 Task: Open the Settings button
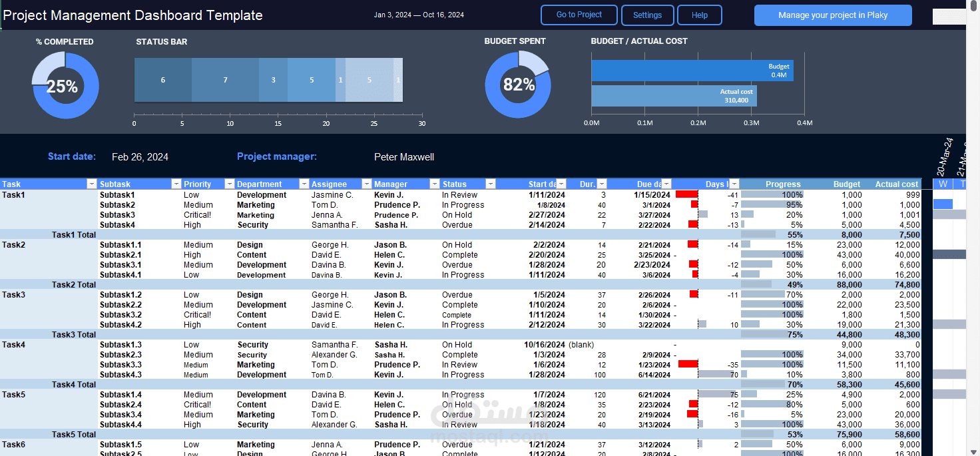tap(647, 15)
